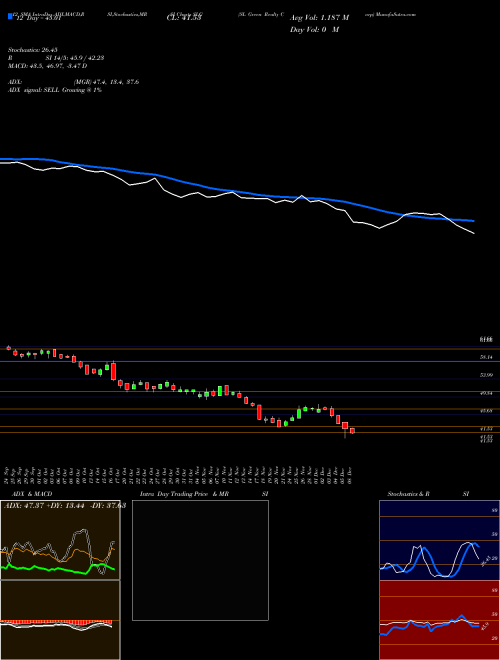Click the "ADX signal: SELL Growing @ 1%" text

[55, 90]
